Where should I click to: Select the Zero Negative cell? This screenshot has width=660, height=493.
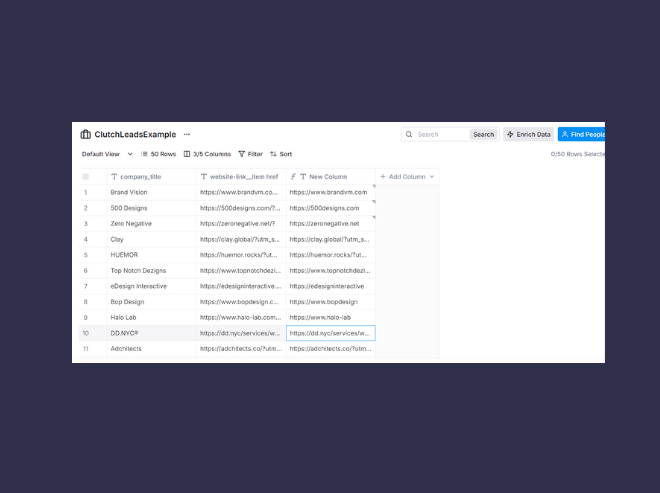coord(152,224)
